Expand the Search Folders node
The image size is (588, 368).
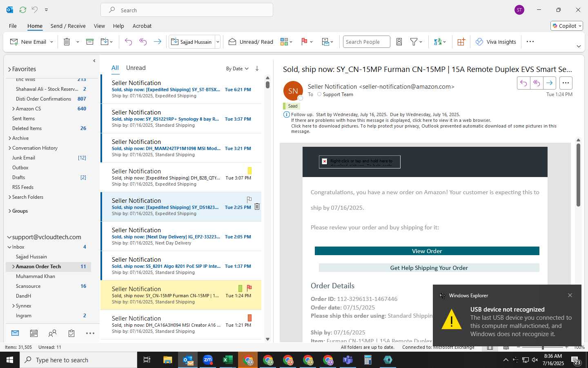click(x=9, y=197)
